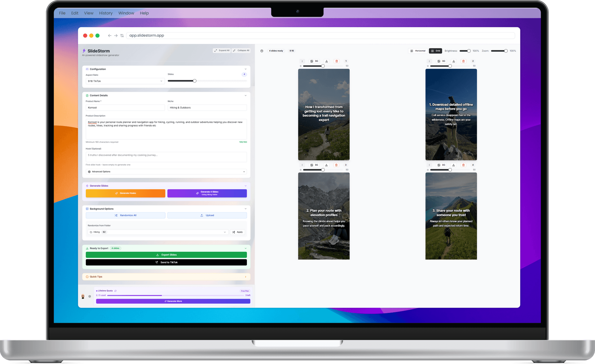Open the BG image picker for slide 4

[441, 165]
